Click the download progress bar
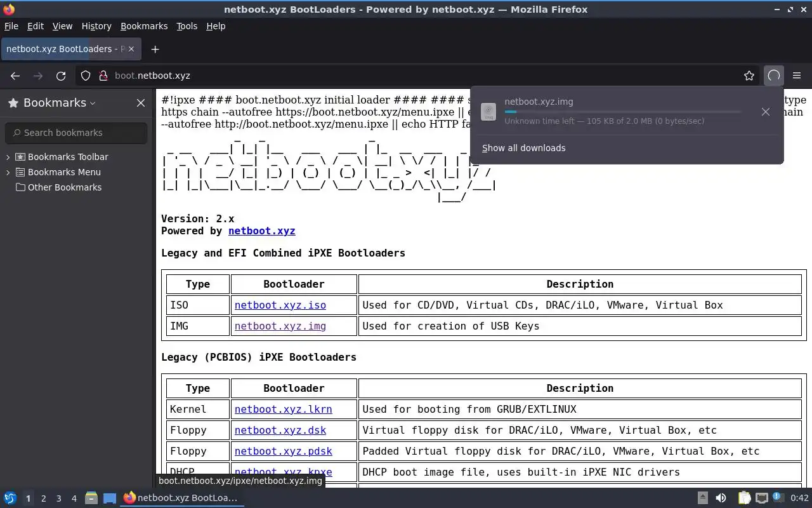The height and width of the screenshot is (508, 812). pyautogui.click(x=622, y=112)
